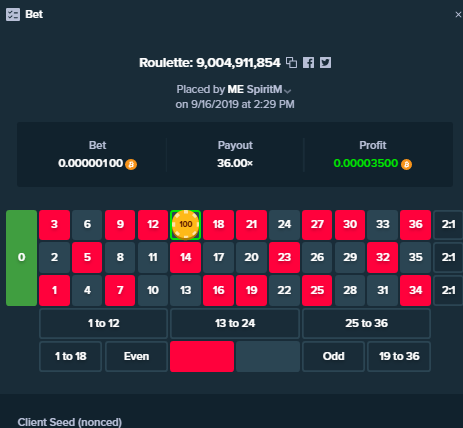The image size is (463, 428).
Task: Select the 1 to 12 dozen bet
Action: [x=103, y=323]
